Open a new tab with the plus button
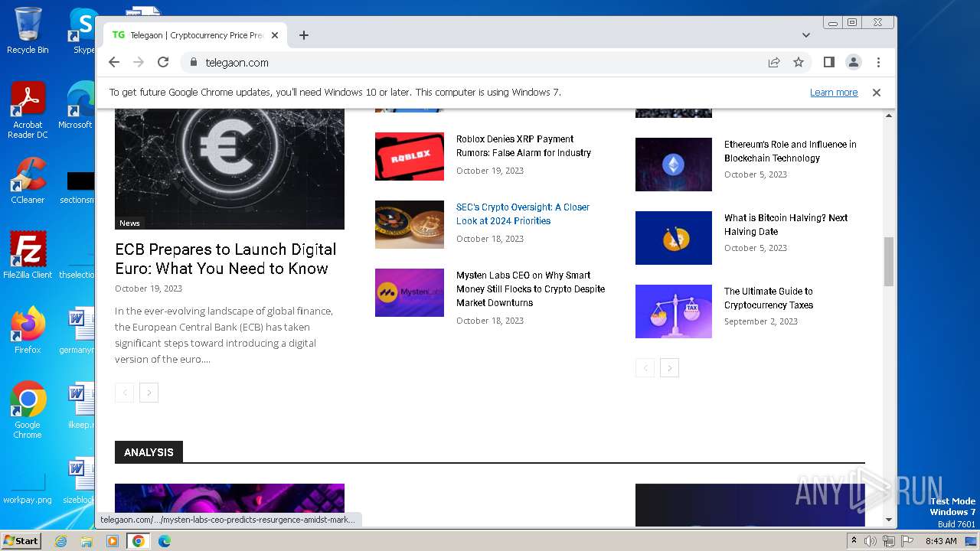 304,35
